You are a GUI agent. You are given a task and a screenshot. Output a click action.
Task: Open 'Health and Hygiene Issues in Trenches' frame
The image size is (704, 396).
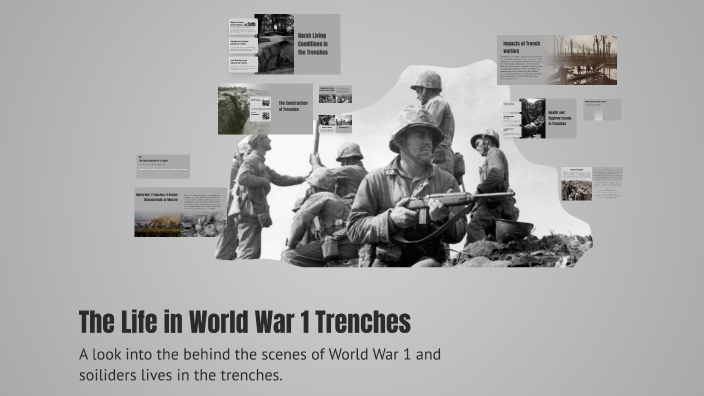(539, 118)
